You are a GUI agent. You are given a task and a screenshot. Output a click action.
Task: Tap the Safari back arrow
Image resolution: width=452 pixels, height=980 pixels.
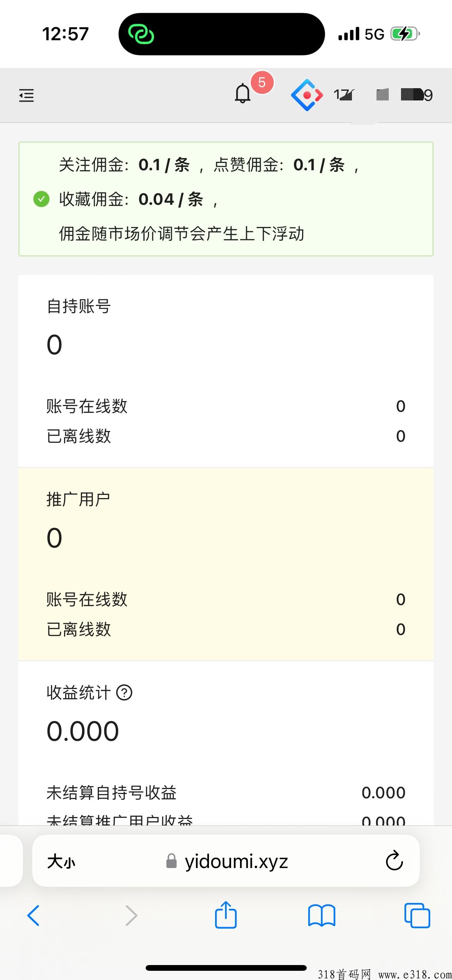point(33,916)
